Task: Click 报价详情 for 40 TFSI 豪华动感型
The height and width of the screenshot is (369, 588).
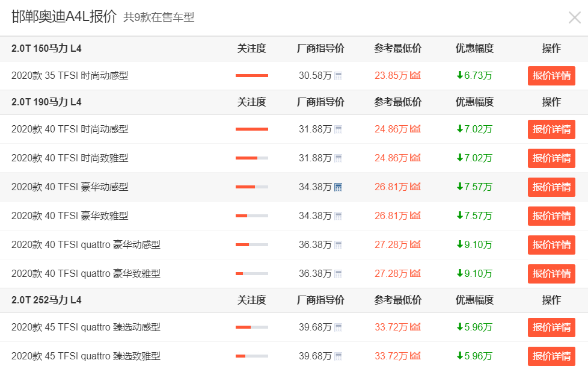Action: [551, 187]
